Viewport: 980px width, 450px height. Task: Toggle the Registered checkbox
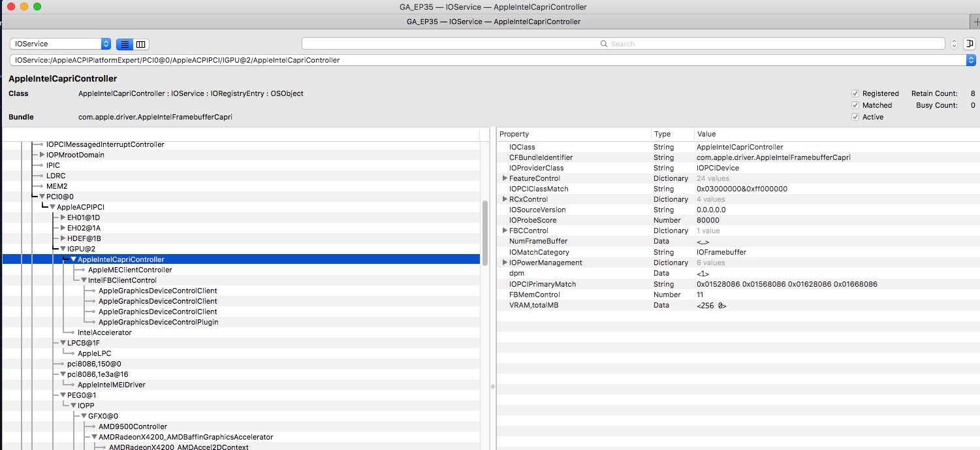[855, 93]
